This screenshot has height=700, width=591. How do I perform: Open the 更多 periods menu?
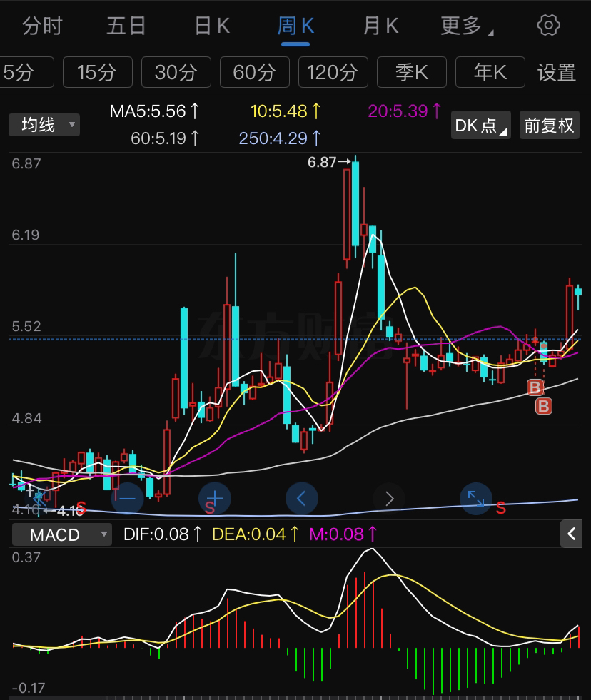click(x=466, y=26)
